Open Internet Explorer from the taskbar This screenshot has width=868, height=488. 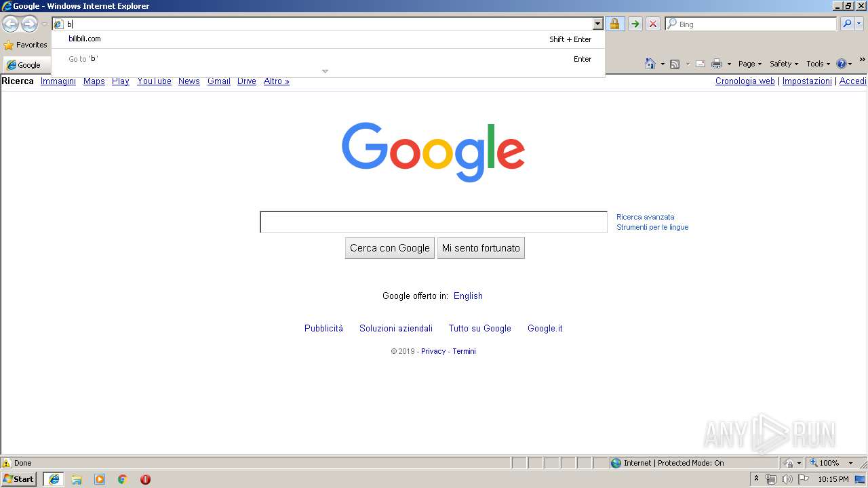tap(54, 479)
